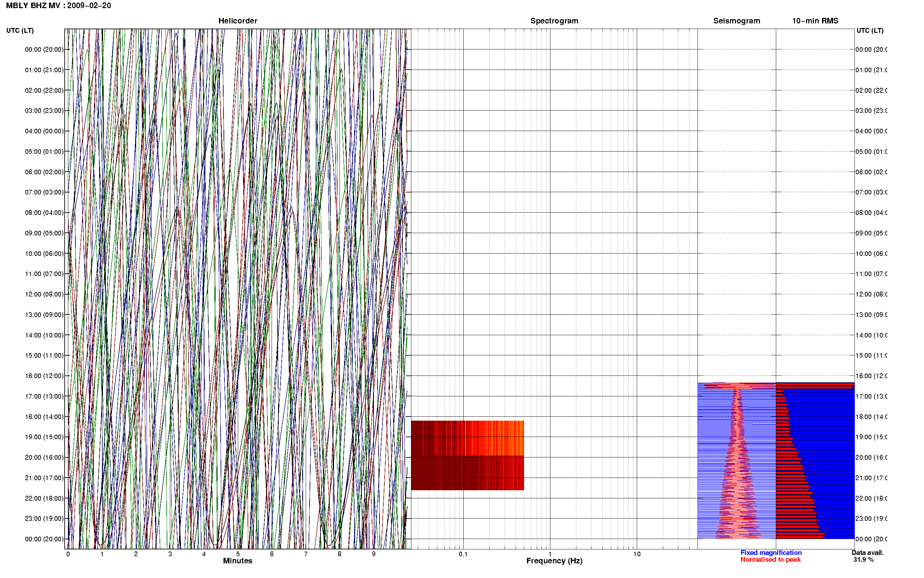Click the orange-red spectrogram data block

[x=467, y=455]
